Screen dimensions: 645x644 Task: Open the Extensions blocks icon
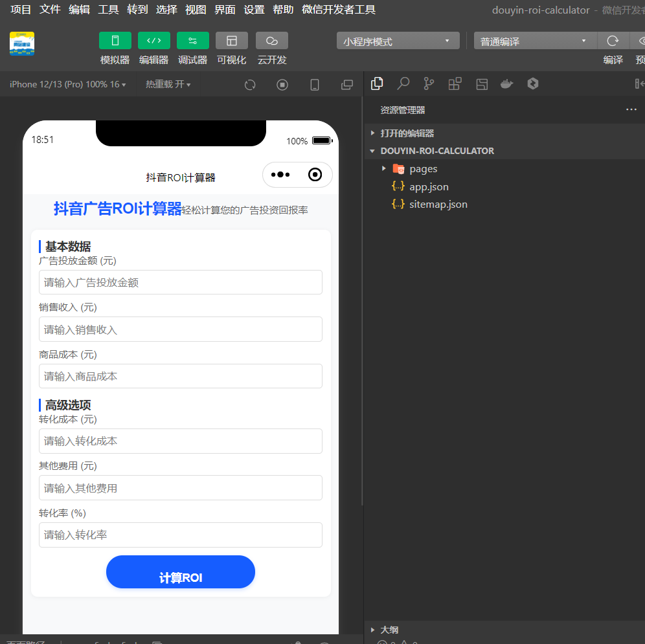coord(455,83)
